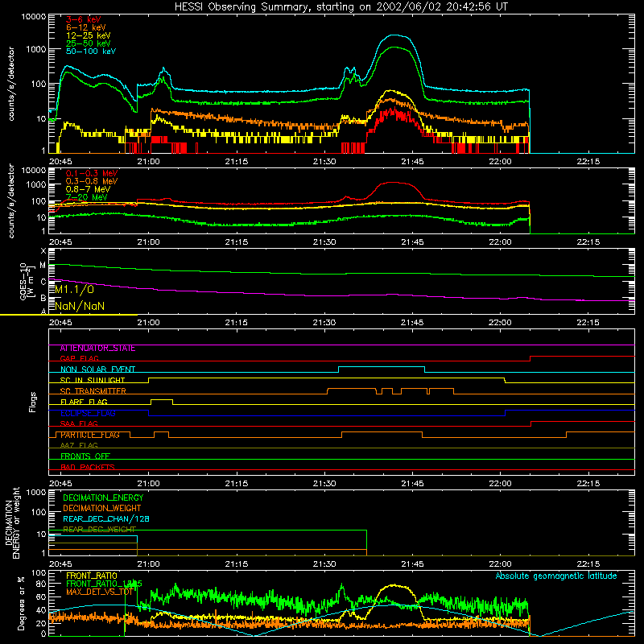Click the REAR_DEC_WEIGHT legend label

[99, 529]
